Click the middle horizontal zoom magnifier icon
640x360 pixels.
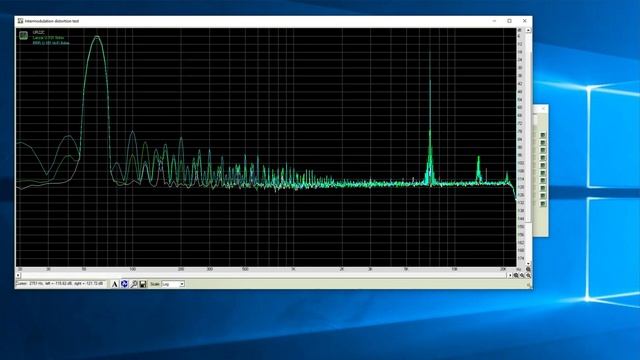(522, 276)
